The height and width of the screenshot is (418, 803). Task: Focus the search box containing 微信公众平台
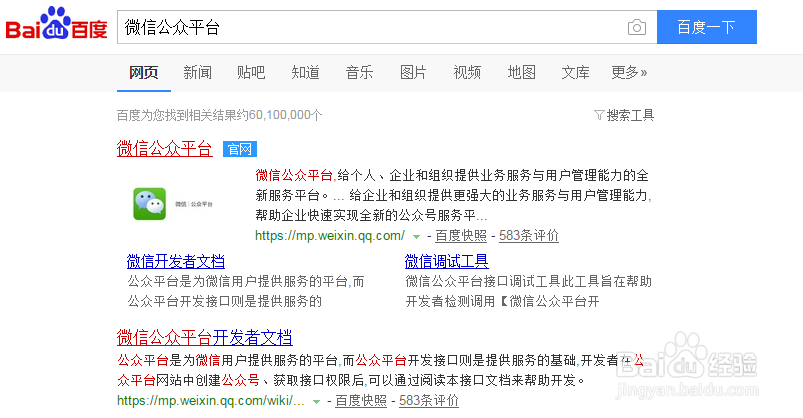point(387,27)
